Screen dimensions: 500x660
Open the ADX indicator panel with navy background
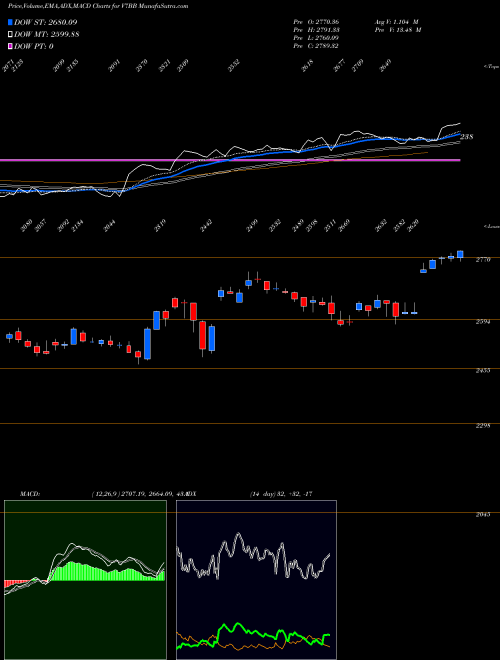(256, 580)
